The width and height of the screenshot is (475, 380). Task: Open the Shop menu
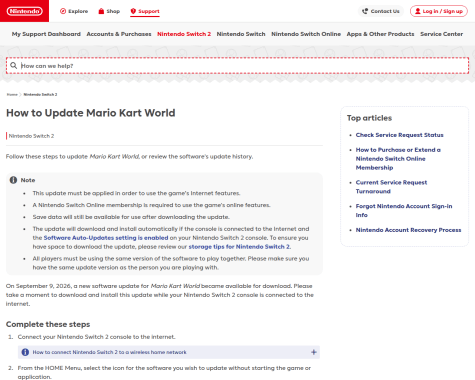pyautogui.click(x=109, y=11)
